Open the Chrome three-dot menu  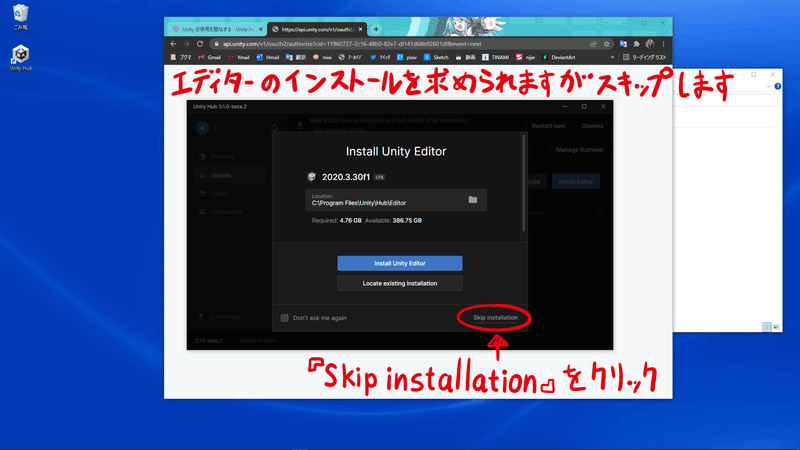[663, 44]
